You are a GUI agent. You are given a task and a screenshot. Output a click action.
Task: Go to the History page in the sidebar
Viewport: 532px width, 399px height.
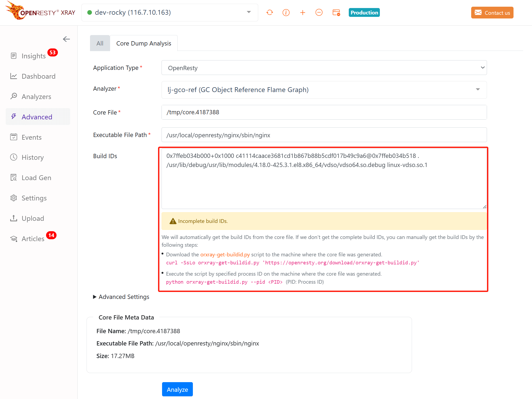pos(32,157)
